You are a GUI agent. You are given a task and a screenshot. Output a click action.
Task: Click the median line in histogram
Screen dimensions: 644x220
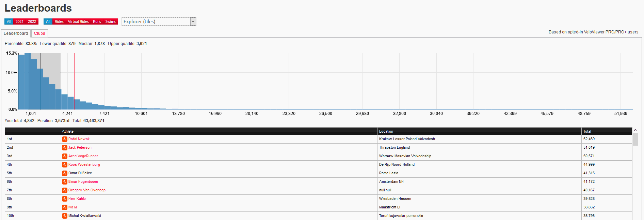[40, 81]
